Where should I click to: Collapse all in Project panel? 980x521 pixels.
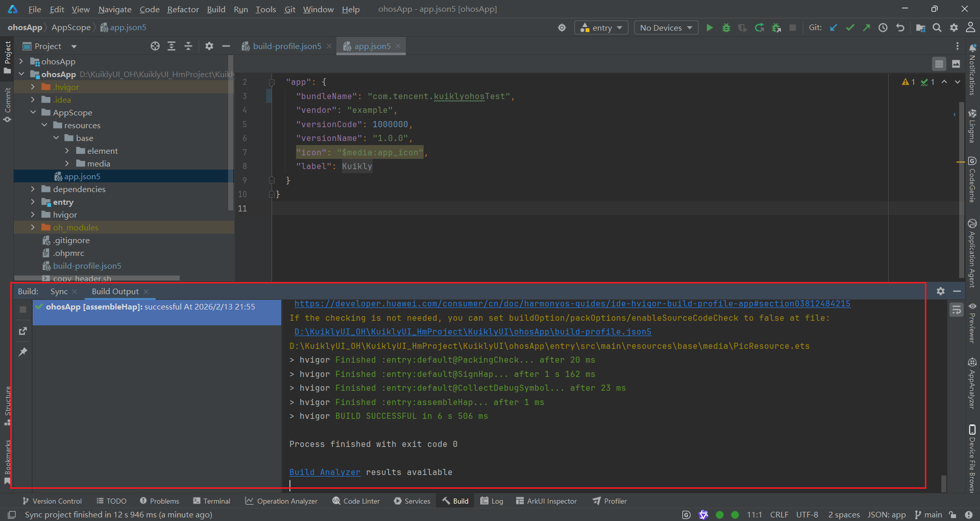point(188,46)
